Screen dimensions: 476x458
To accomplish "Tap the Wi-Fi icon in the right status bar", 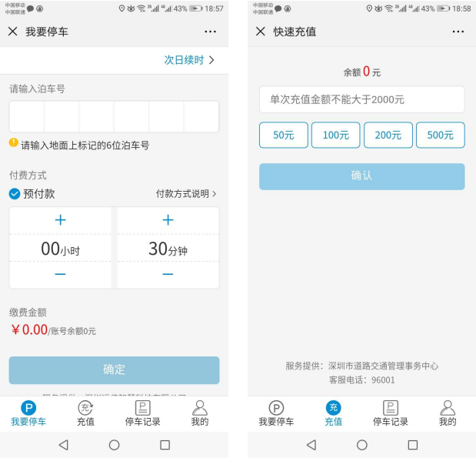I will click(x=388, y=8).
